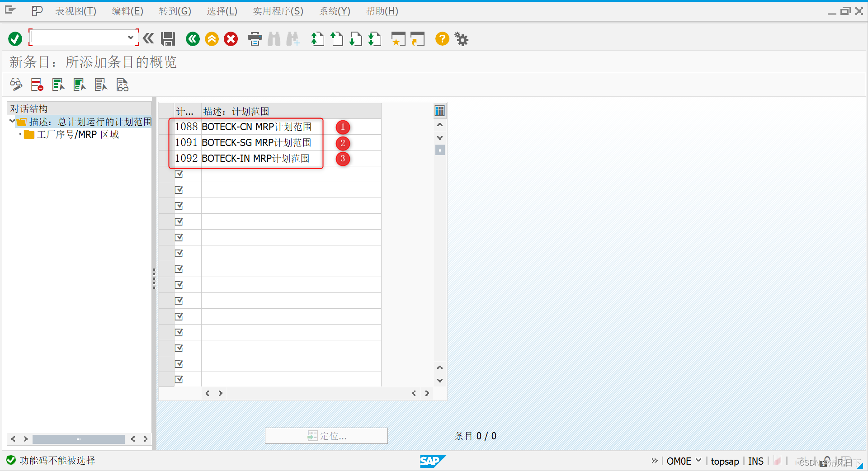The height and width of the screenshot is (471, 868).
Task: Open the OM0E status bar dropdown
Action: point(698,461)
